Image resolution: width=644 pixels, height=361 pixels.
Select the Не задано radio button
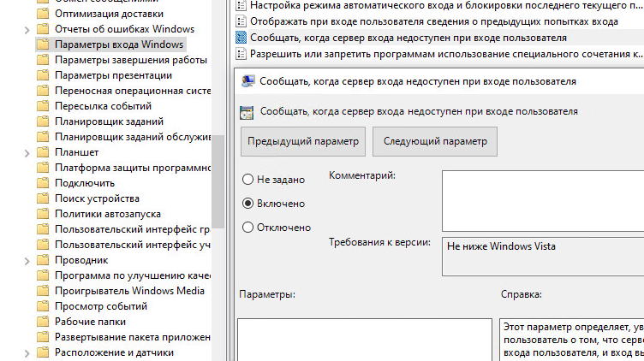pyautogui.click(x=248, y=180)
